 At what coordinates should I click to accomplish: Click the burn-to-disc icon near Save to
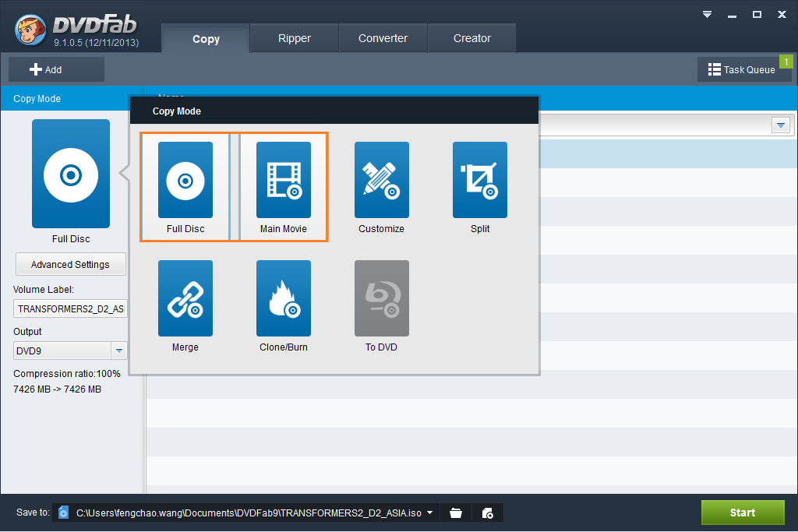[487, 513]
